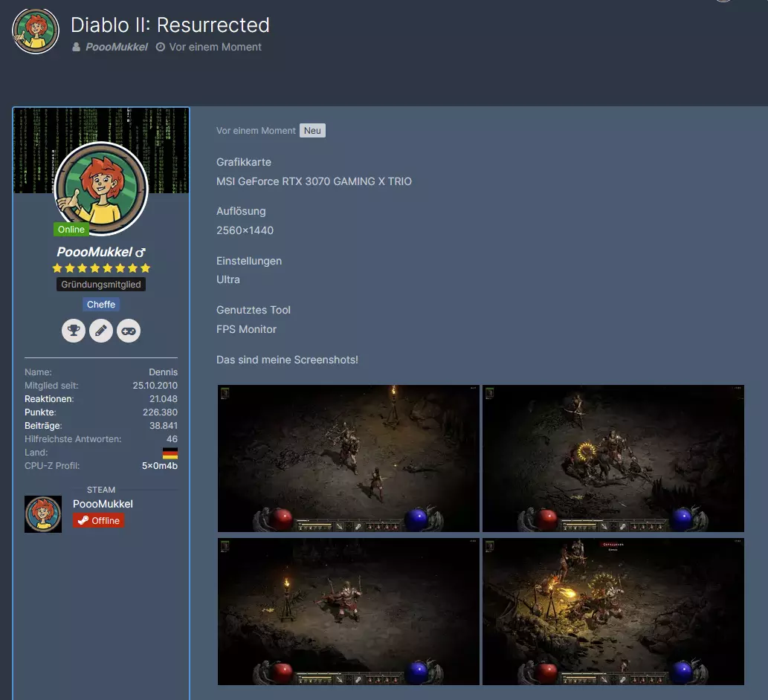Click the Neu badge on the post
The width and height of the screenshot is (768, 700).
[x=312, y=131]
